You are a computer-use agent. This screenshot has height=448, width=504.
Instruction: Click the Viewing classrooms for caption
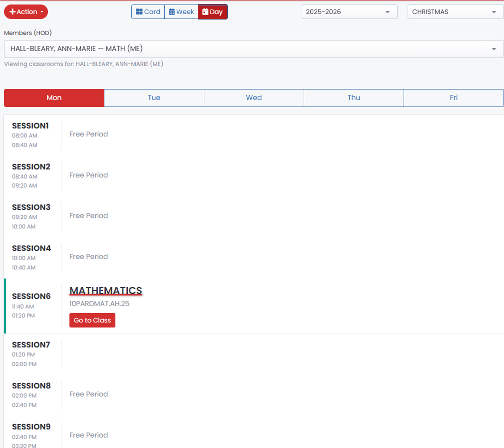83,64
